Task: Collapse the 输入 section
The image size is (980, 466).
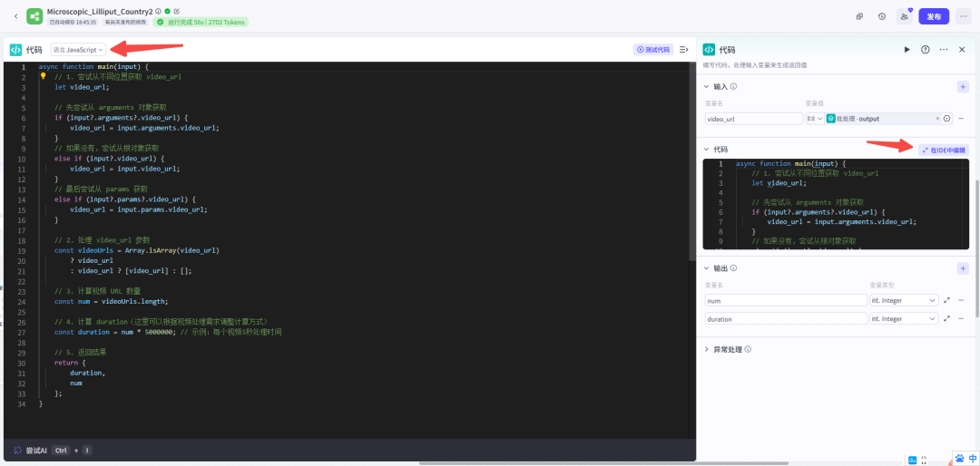Action: pos(706,87)
